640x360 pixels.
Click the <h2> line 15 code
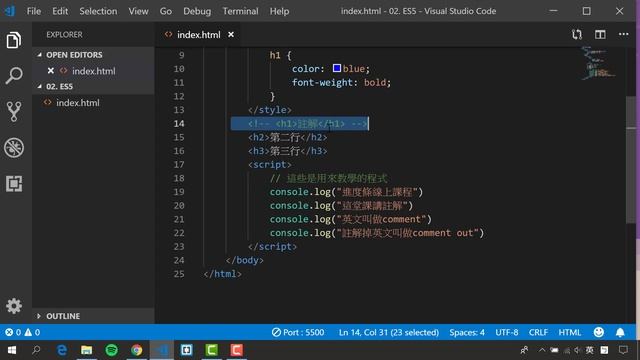[287, 138]
